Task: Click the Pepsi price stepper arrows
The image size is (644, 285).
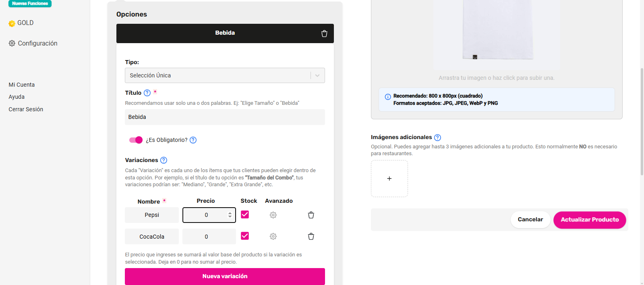Action: click(x=230, y=215)
